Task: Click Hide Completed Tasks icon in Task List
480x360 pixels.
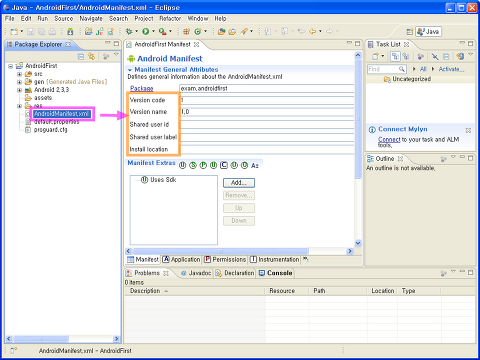Action: [435, 57]
